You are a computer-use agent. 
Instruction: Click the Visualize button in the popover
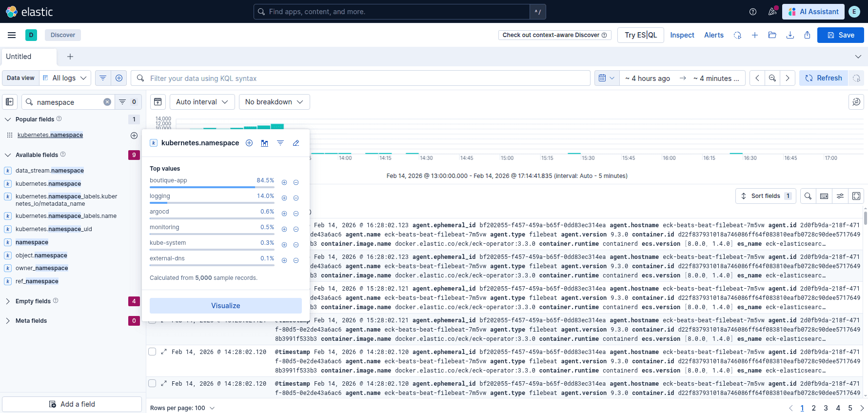click(x=226, y=306)
